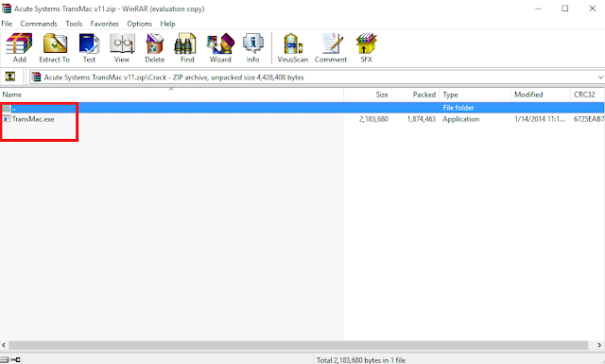Image resolution: width=605 pixels, height=364 pixels.
Task: Launch the Wizard toolbar icon
Action: [220, 47]
